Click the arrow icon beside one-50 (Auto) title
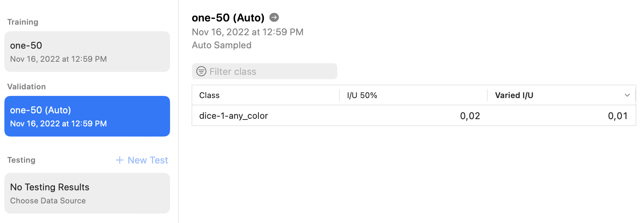 pyautogui.click(x=274, y=17)
